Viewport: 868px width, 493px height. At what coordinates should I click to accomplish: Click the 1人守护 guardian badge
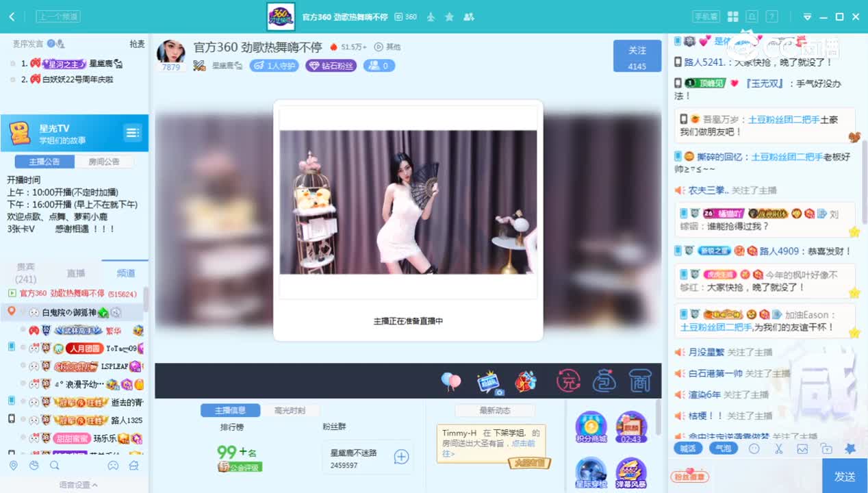[x=275, y=66]
